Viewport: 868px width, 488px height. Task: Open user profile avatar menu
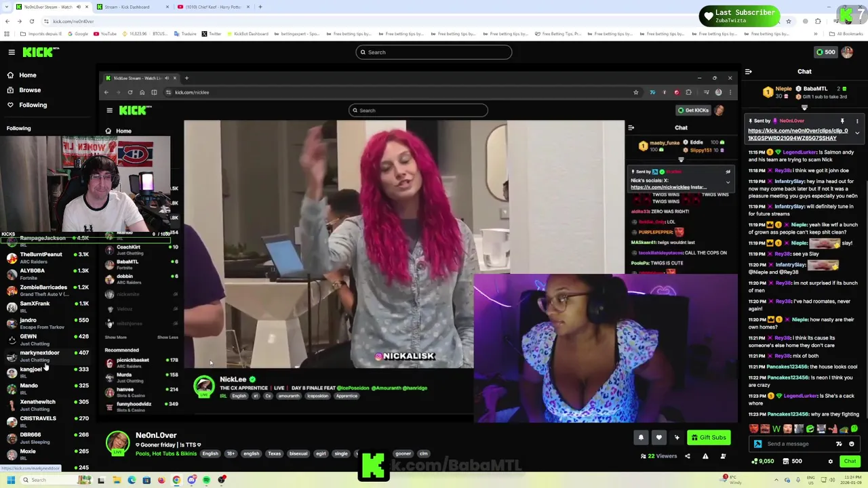click(847, 52)
